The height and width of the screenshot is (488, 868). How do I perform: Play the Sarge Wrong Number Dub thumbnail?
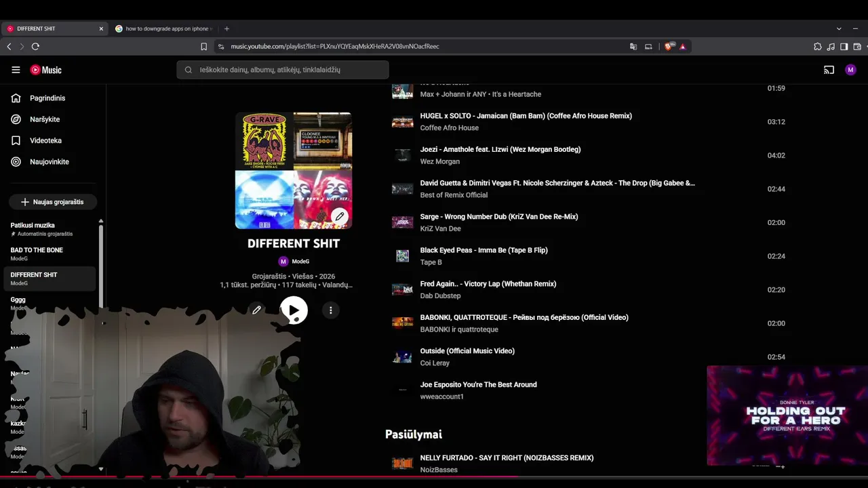[402, 222]
